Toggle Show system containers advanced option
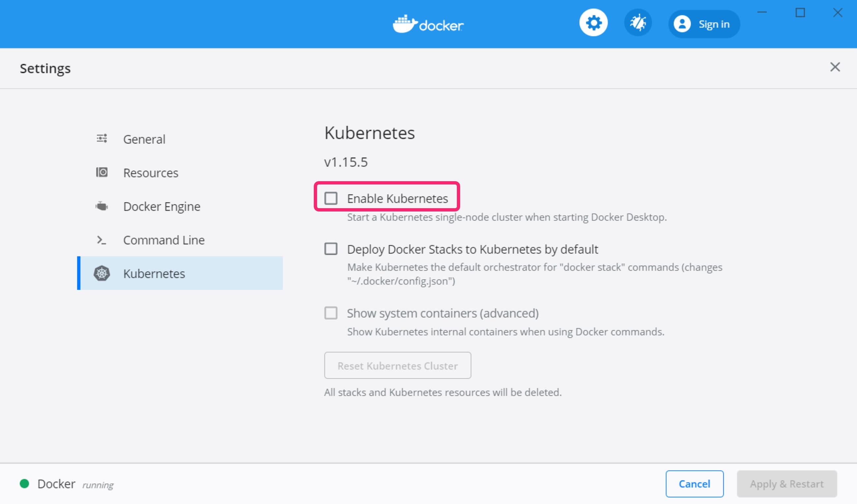The width and height of the screenshot is (857, 504). click(x=331, y=313)
